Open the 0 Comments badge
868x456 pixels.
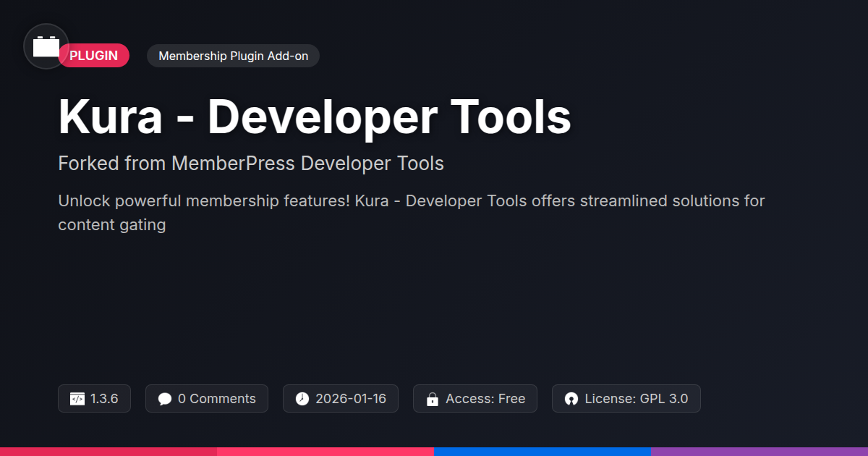click(x=207, y=399)
